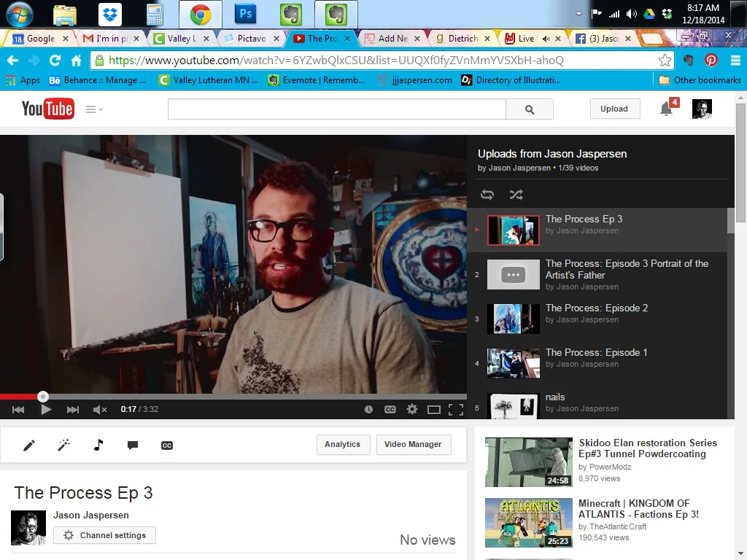
Task: Open Annotations via the speech bubble icon
Action: [x=132, y=445]
